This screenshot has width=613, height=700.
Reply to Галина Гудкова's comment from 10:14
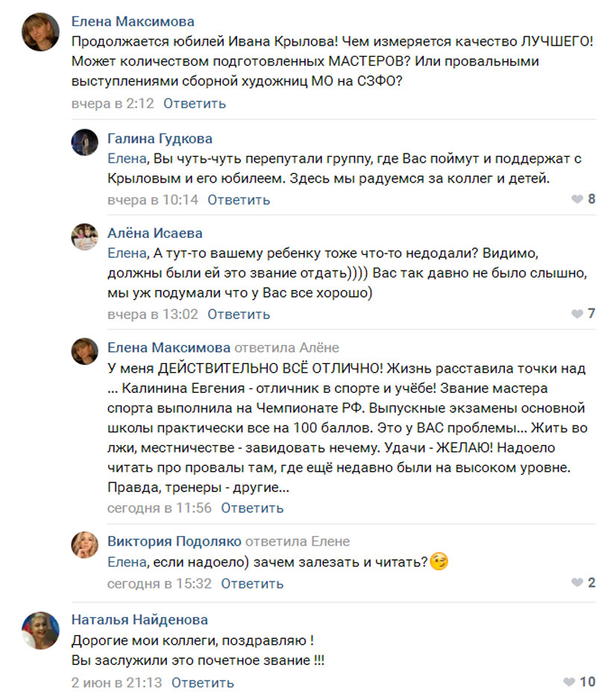tap(239, 200)
